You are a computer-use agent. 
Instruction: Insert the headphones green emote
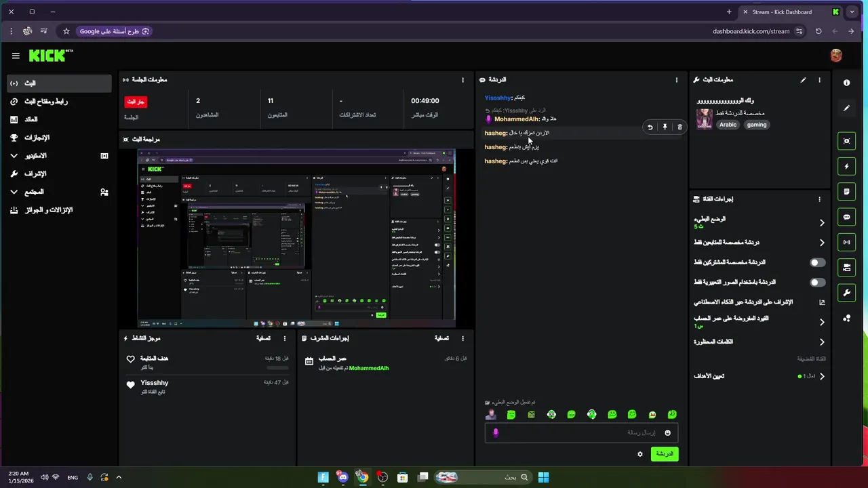coord(592,415)
